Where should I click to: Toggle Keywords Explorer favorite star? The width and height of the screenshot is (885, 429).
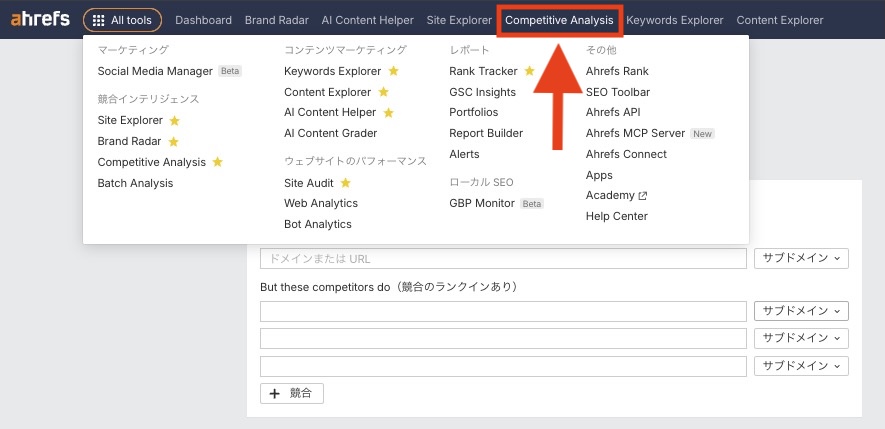click(x=393, y=71)
